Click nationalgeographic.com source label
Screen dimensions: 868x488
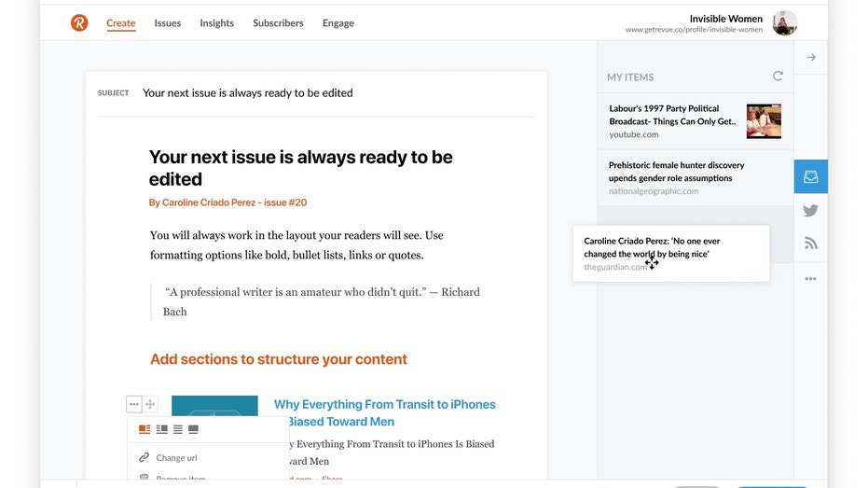coord(654,191)
